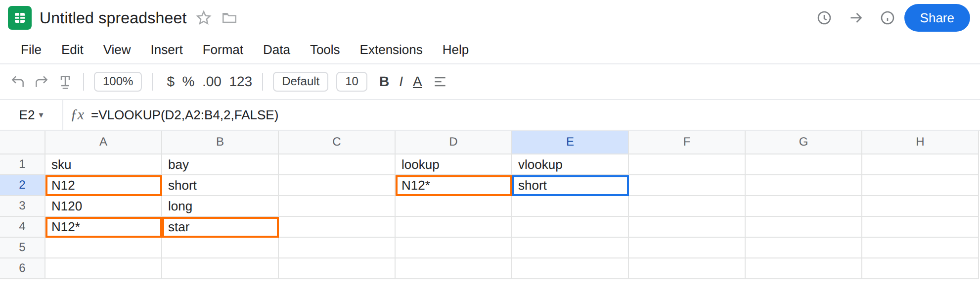This screenshot has width=980, height=307.
Task: Open the 123 number format menu
Action: click(x=241, y=81)
